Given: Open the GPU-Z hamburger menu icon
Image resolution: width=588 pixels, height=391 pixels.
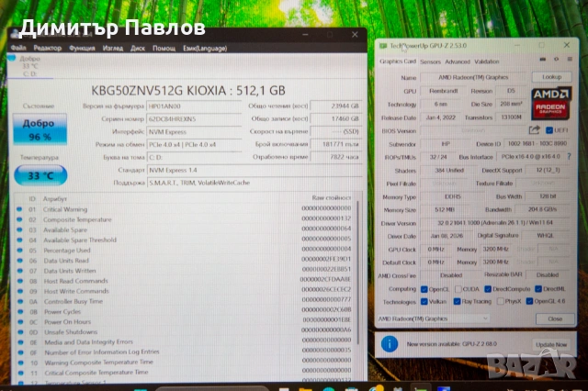Looking at the screenshot, I should coord(570,59).
